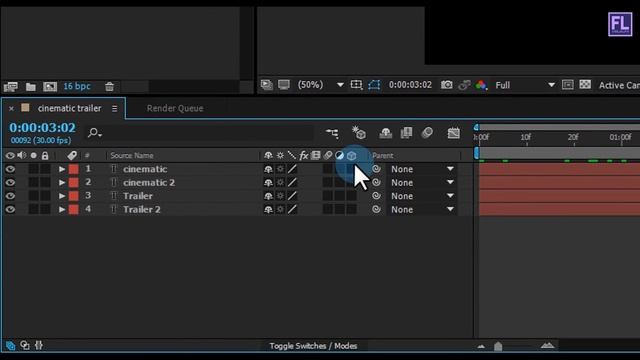Expand the cinematic 2 layer properties

[62, 182]
